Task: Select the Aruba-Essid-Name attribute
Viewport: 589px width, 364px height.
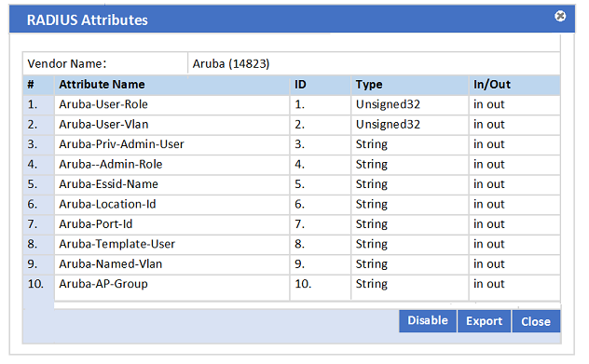Action: click(x=292, y=184)
